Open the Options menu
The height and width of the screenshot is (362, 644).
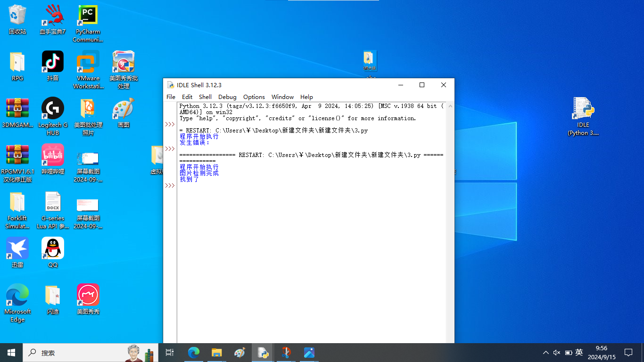[254, 97]
